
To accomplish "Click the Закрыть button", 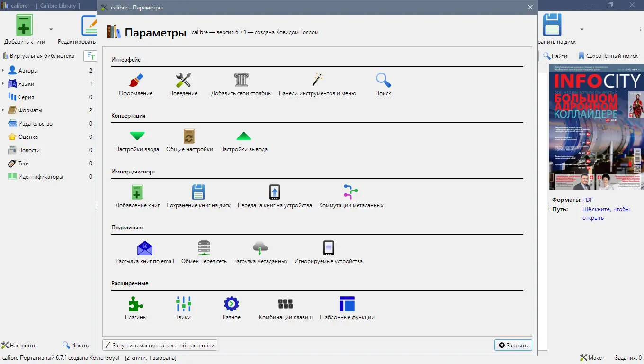I will click(x=513, y=346).
